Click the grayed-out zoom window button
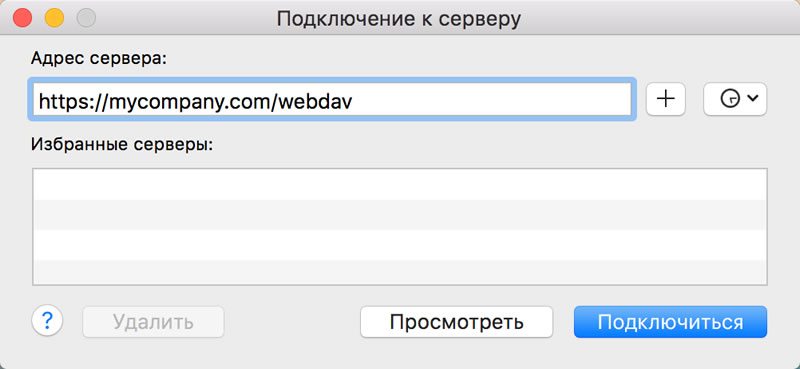 click(86, 18)
